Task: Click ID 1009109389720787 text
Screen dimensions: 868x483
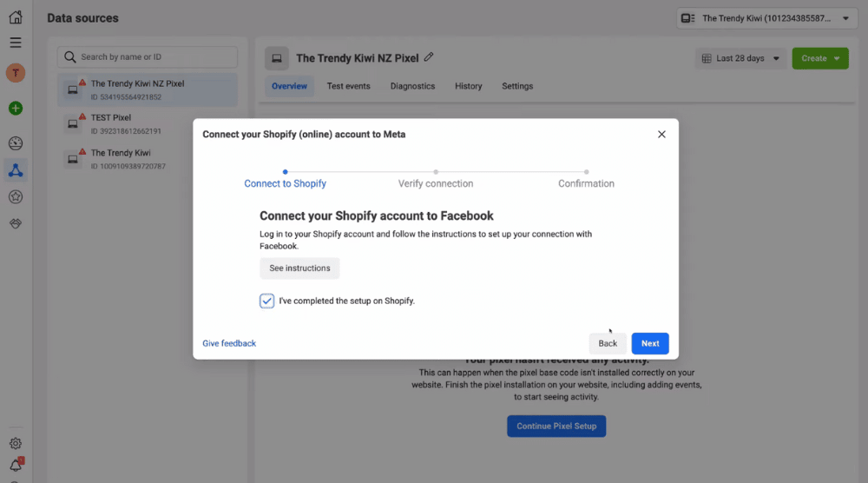Action: click(x=128, y=166)
